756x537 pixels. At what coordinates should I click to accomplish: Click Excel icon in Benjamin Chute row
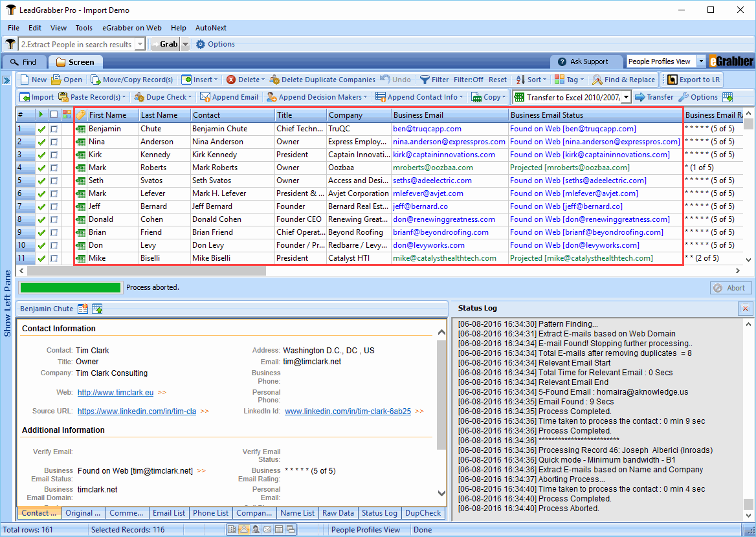pyautogui.click(x=80, y=129)
